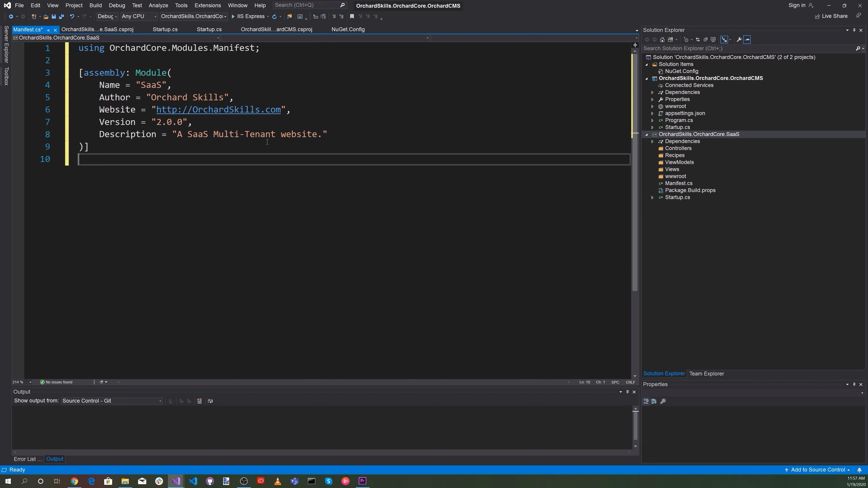Toggle auto-hide pin on the Properties panel

pyautogui.click(x=854, y=385)
